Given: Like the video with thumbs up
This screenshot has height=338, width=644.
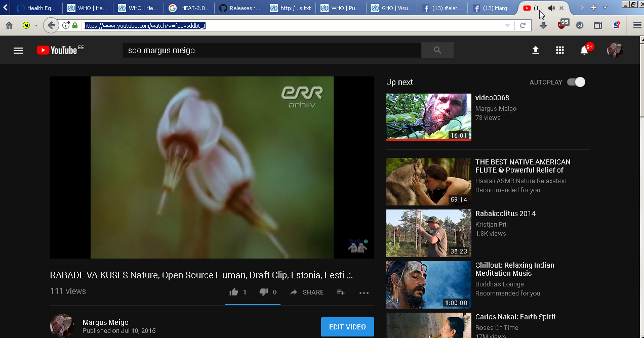Looking at the screenshot, I should coord(234,292).
